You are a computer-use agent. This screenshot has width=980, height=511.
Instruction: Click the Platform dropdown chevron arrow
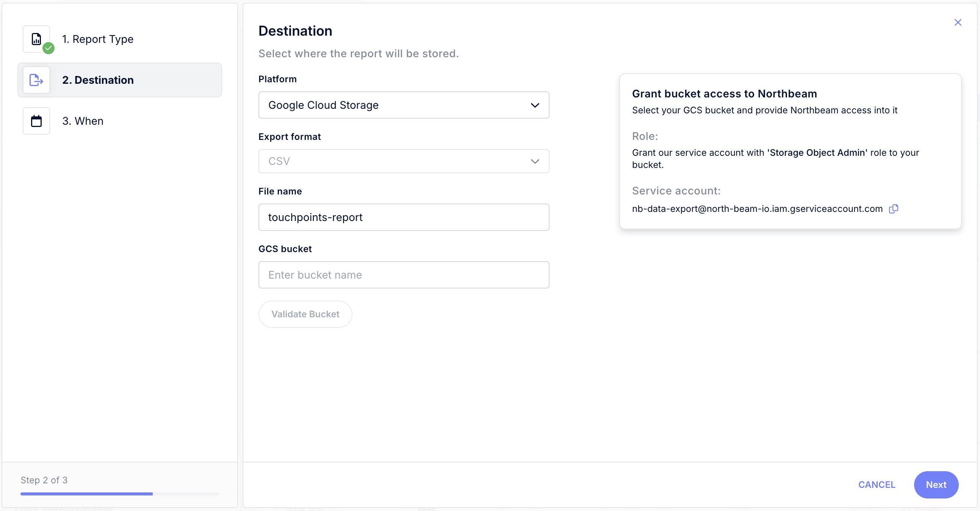535,105
